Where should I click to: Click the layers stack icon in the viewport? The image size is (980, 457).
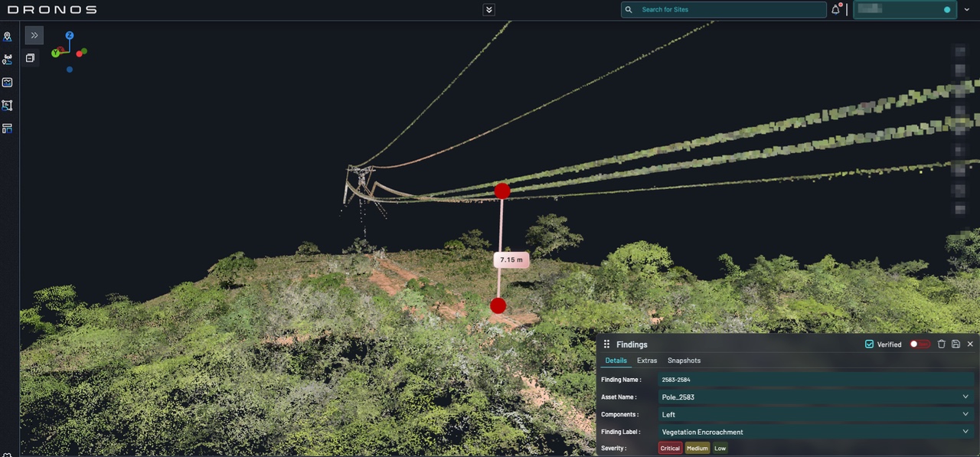30,58
